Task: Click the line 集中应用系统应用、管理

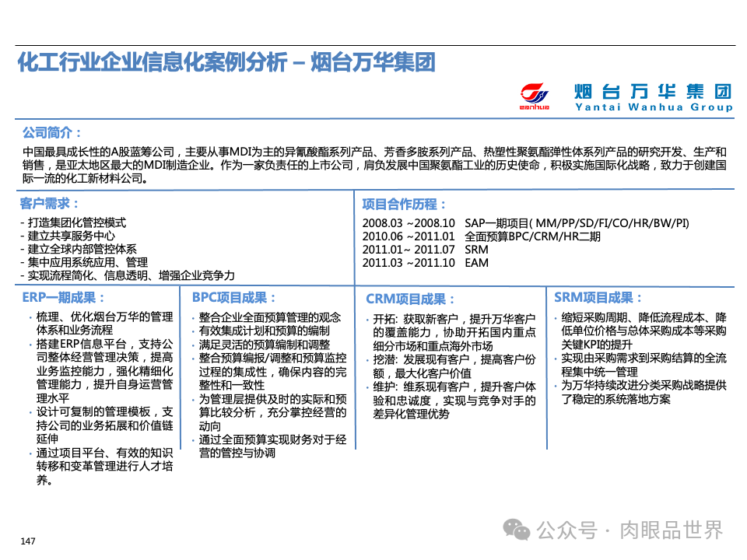Action: tap(84, 262)
